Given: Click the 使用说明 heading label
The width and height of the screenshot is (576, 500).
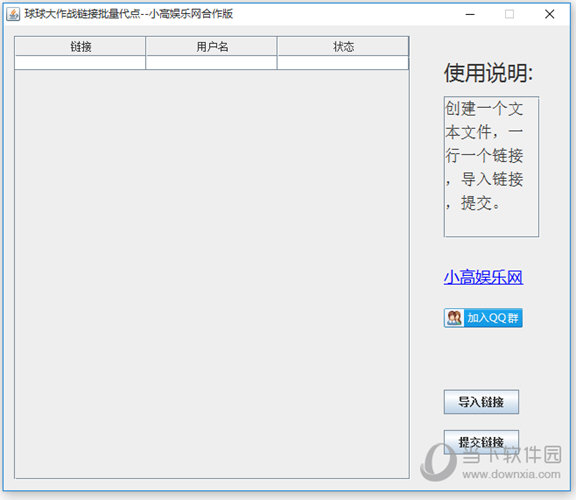Looking at the screenshot, I should pyautogui.click(x=489, y=73).
